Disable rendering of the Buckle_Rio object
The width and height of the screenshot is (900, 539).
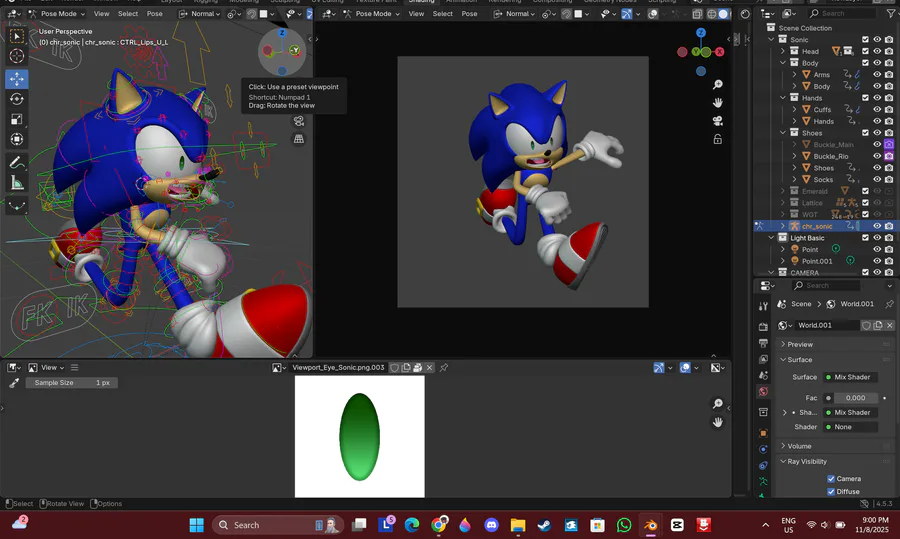(x=889, y=156)
